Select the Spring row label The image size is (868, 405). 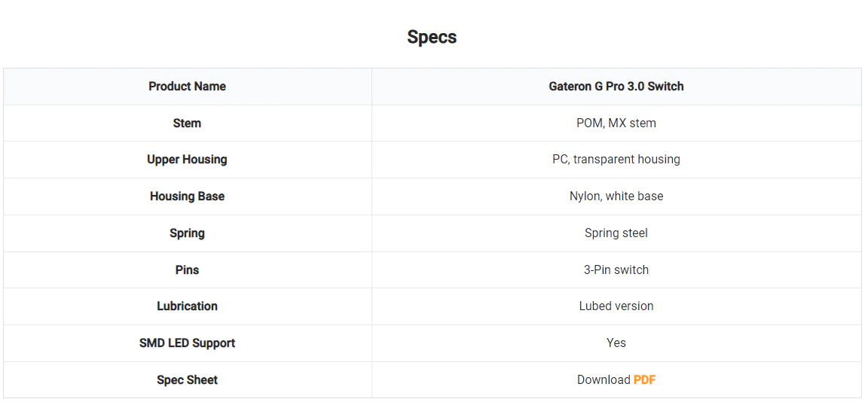(187, 233)
